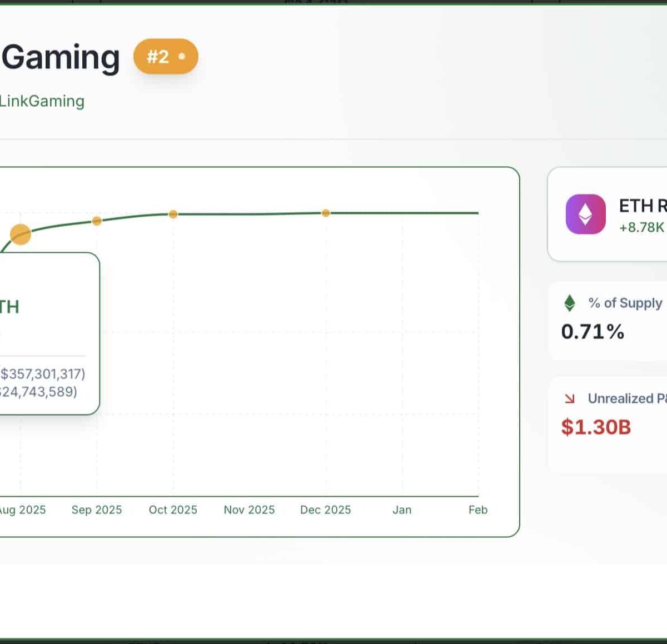Image resolution: width=667 pixels, height=644 pixels.
Task: Click the white dot in the #2 badge
Action: 182,56
